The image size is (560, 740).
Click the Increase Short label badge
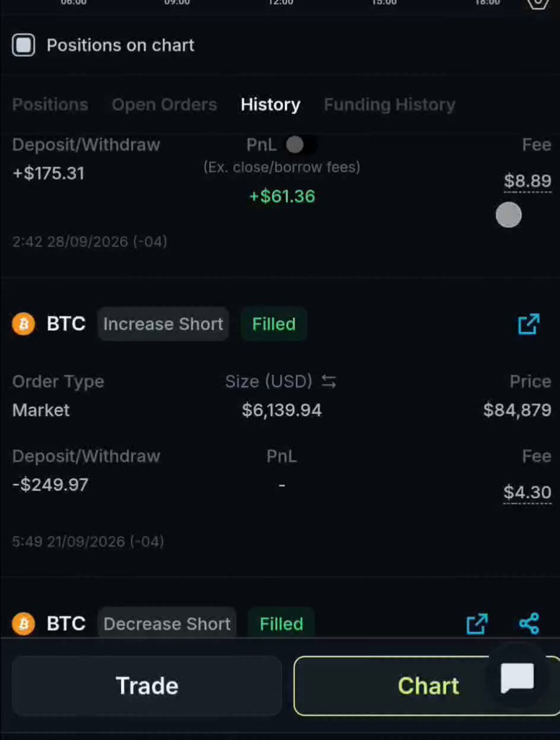163,324
